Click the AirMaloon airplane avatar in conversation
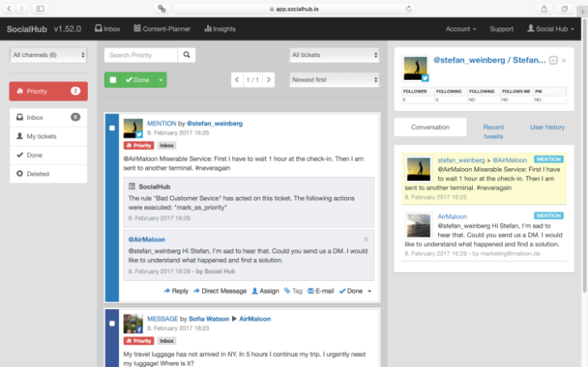588x367 pixels. pos(419,225)
